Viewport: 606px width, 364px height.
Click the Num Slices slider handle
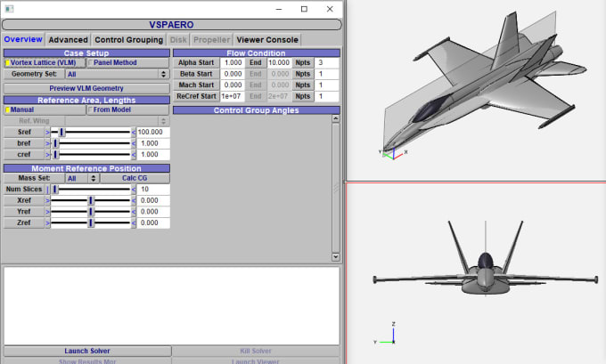[x=55, y=190]
